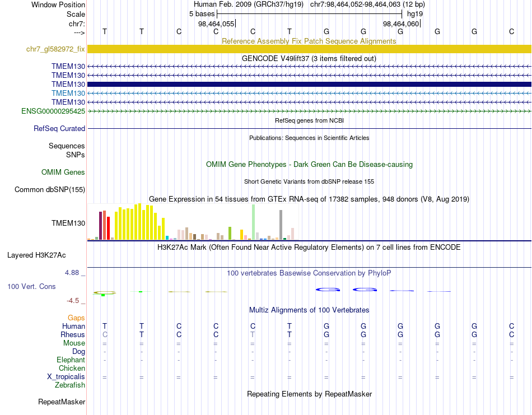Select the Rhesus species row label
Viewport: 532px width, 415px height.
73,334
